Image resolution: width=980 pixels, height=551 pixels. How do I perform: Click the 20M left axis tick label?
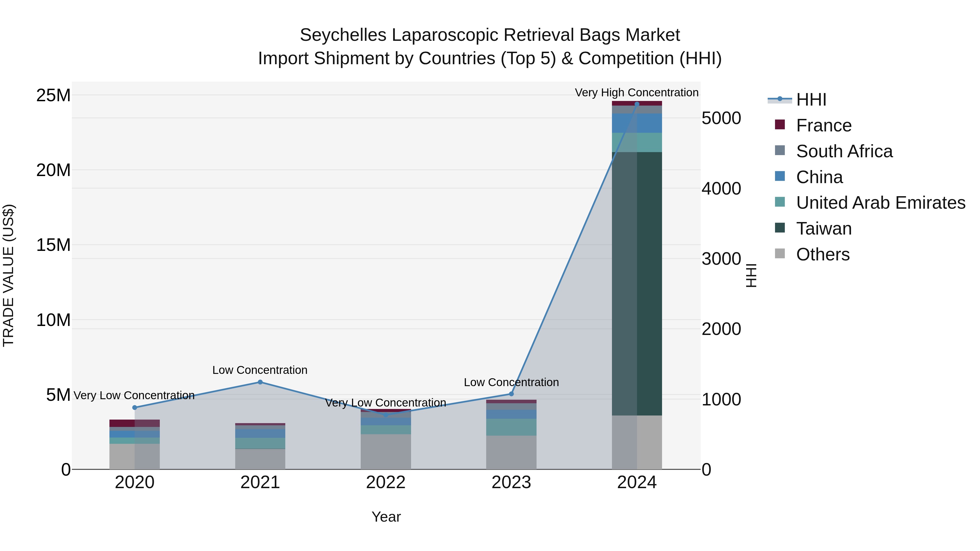point(53,170)
